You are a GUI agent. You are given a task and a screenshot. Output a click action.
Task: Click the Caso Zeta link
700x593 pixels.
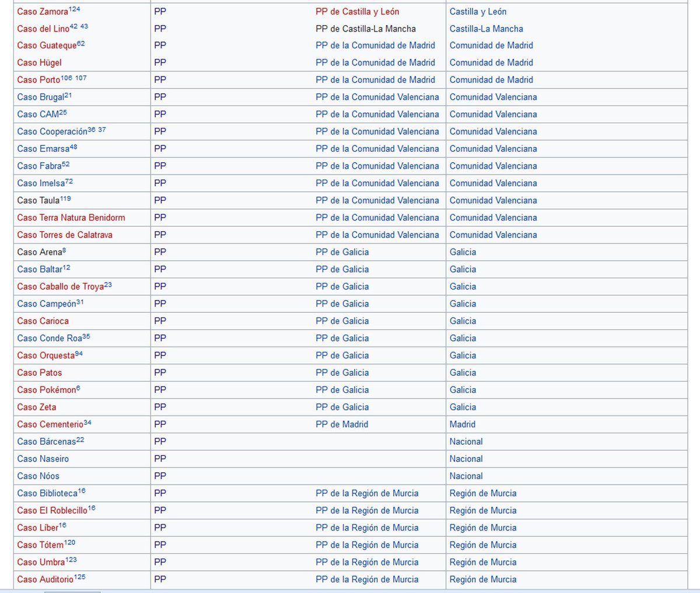coord(37,407)
